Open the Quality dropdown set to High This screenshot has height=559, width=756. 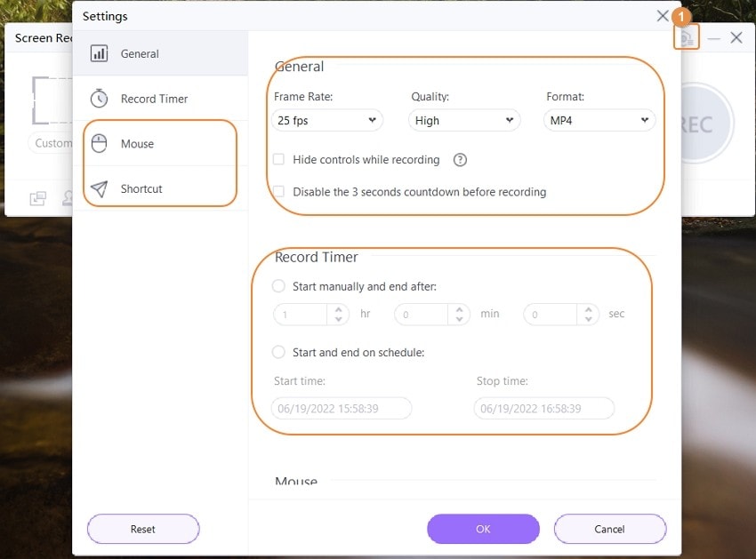464,121
